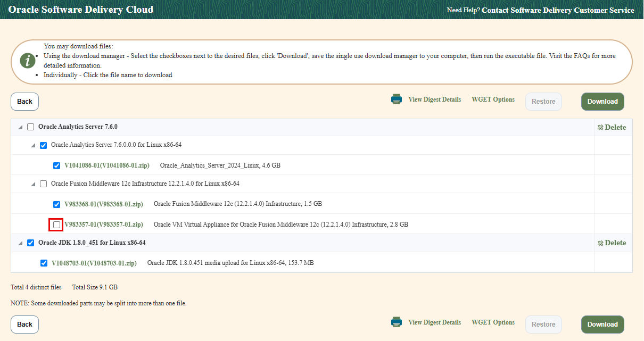Click the lower Back button

point(24,325)
